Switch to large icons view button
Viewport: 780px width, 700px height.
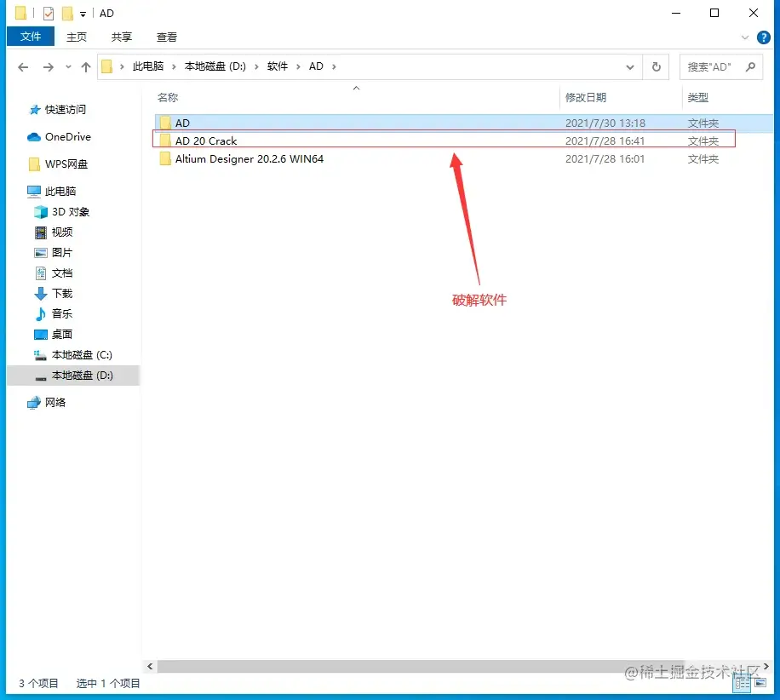click(760, 683)
